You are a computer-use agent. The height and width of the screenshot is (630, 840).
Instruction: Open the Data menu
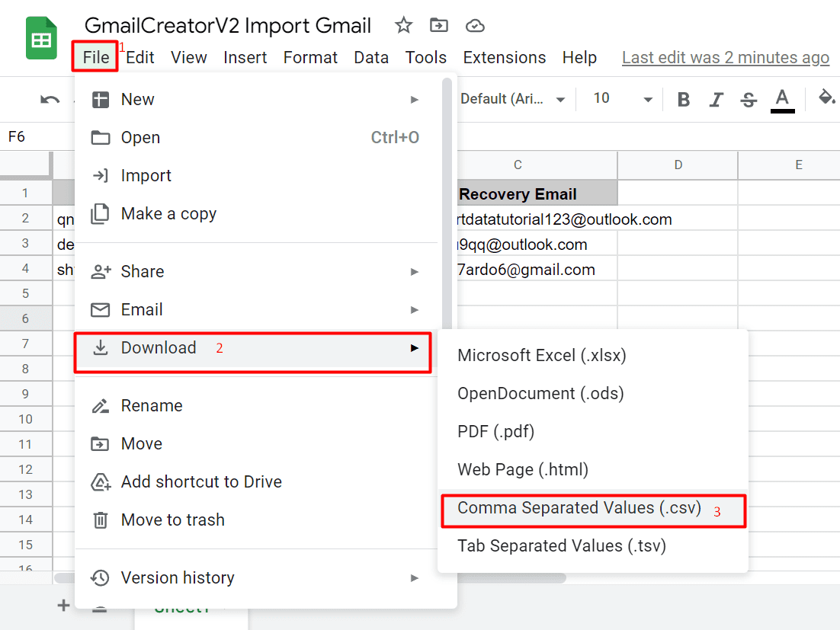pyautogui.click(x=371, y=57)
